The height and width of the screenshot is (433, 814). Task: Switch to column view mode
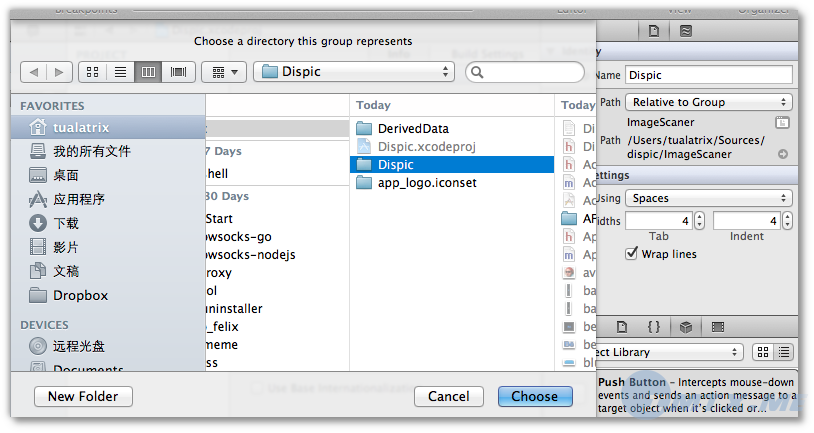point(148,72)
